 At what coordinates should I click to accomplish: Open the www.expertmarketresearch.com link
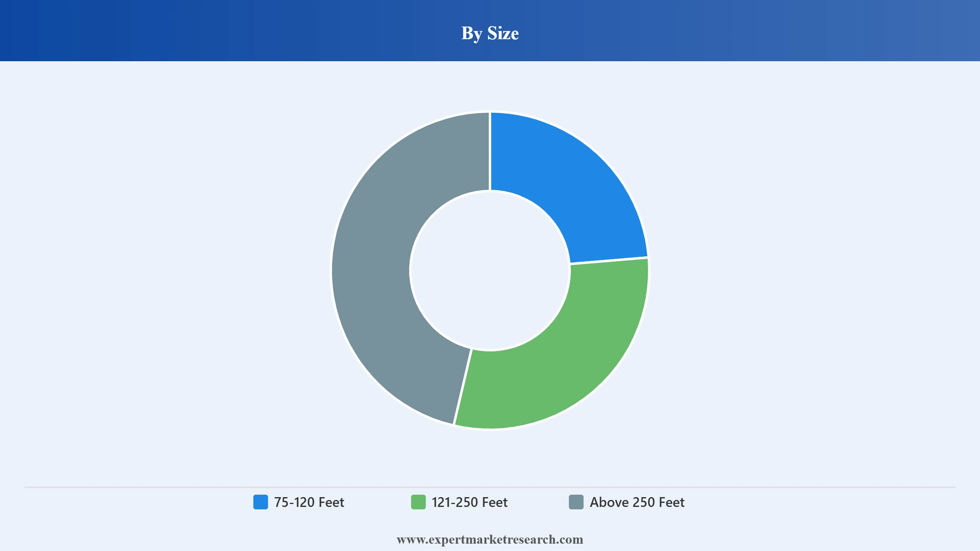point(490,540)
